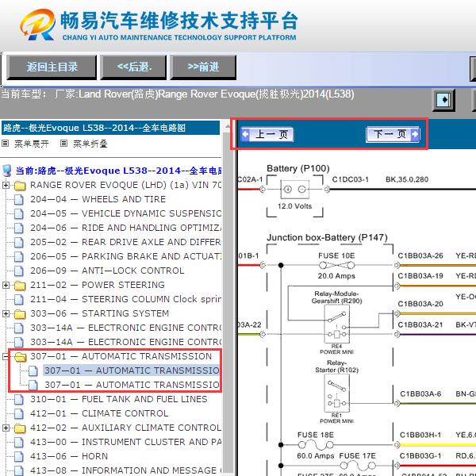Screen dimensions: 476x476
Task: Click document icon of 206-05 PARKING BRAKE
Action: [19, 256]
